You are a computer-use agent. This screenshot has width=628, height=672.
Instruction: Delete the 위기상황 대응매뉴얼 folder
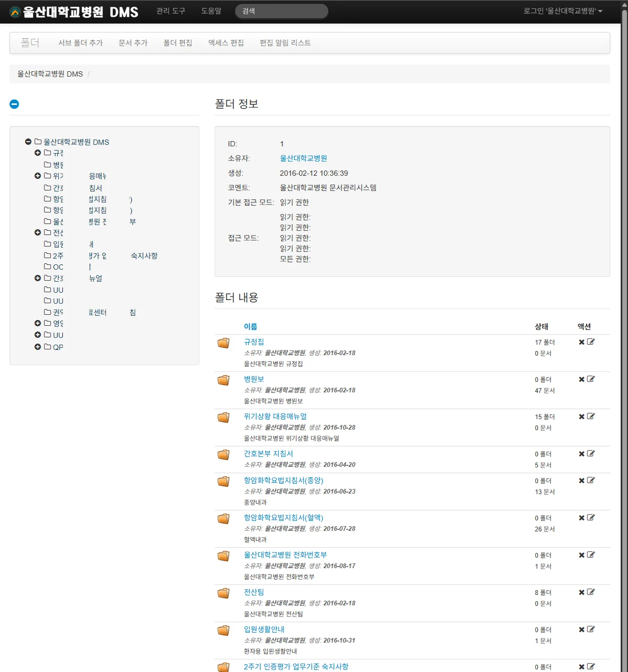(x=581, y=417)
